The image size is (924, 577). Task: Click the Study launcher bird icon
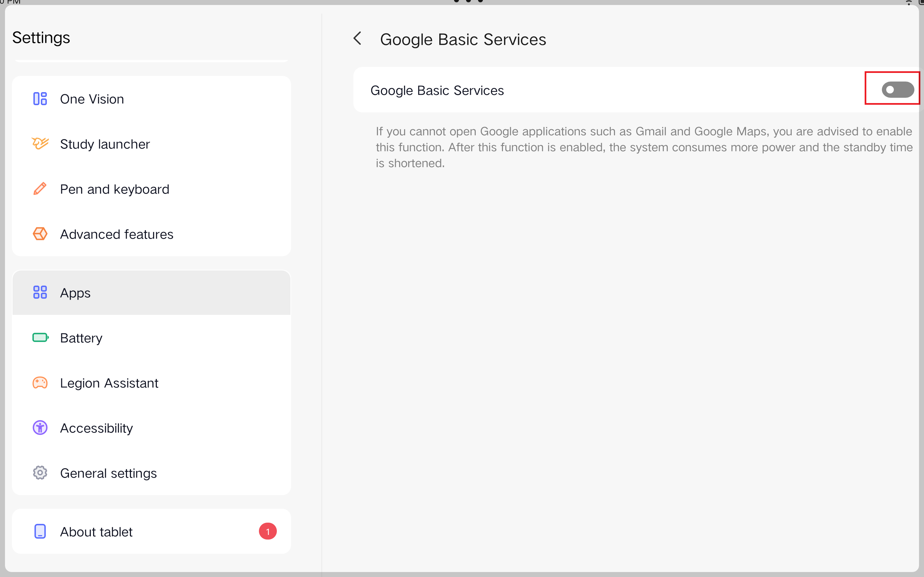40,144
